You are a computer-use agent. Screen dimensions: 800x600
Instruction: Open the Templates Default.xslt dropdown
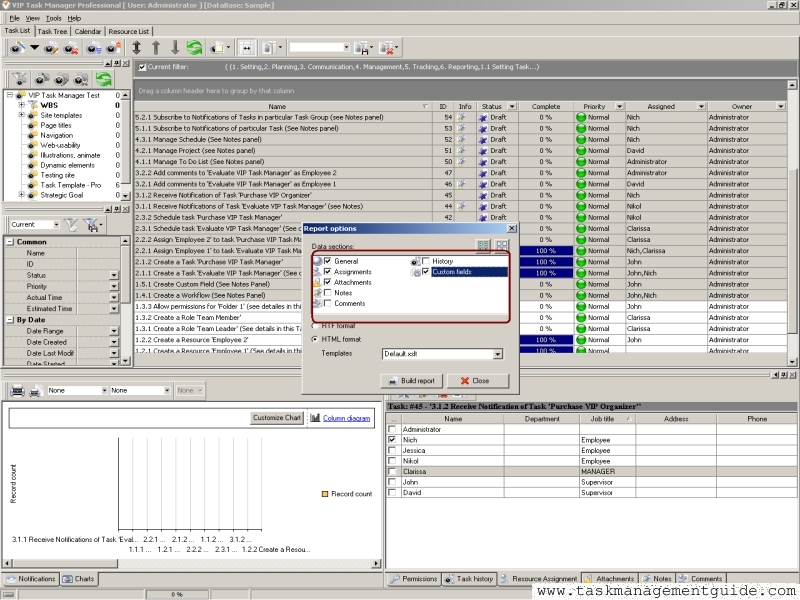pos(497,354)
